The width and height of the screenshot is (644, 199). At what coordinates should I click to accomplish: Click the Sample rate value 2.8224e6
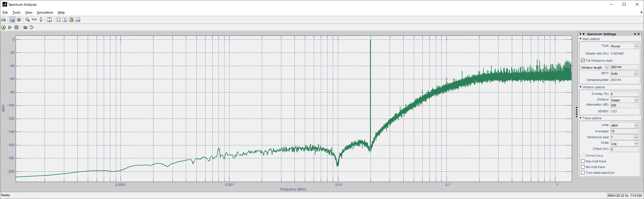click(x=617, y=53)
